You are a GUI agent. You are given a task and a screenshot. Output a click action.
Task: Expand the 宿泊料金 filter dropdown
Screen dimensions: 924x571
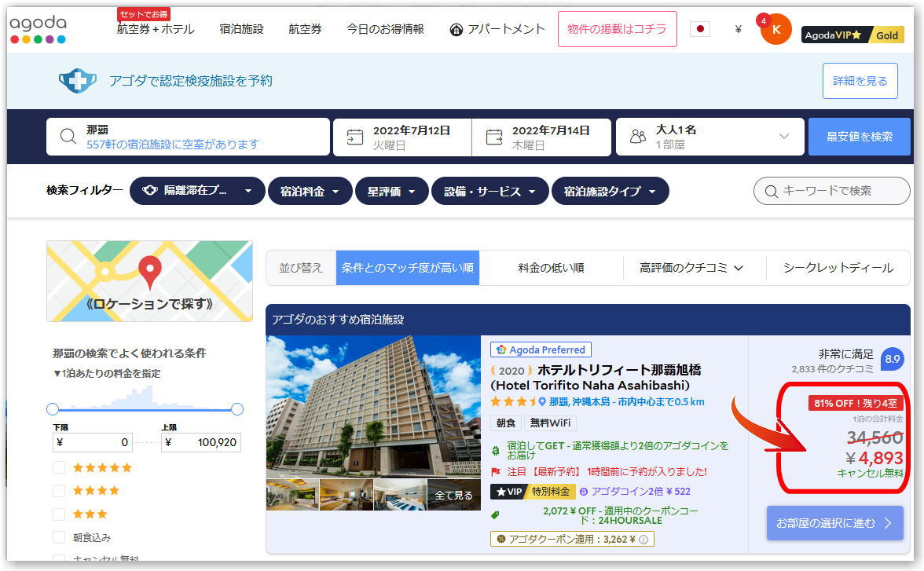310,191
